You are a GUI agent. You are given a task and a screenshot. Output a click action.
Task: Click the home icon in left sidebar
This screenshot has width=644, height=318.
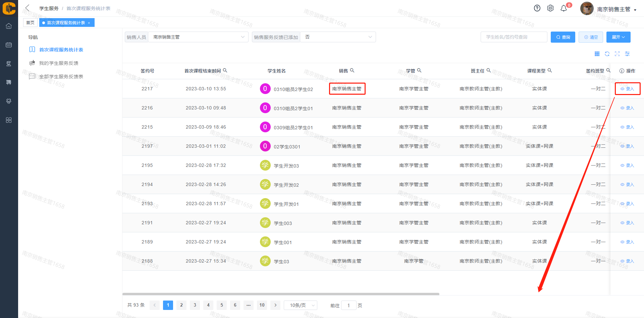pyautogui.click(x=9, y=26)
